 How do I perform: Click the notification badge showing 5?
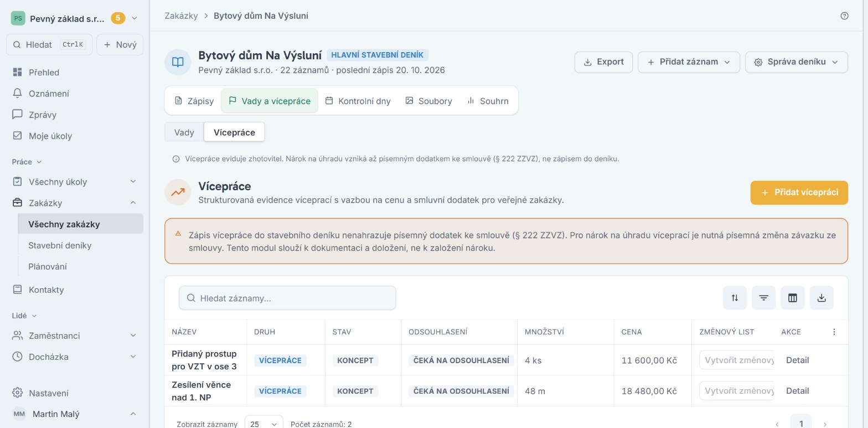coord(118,18)
